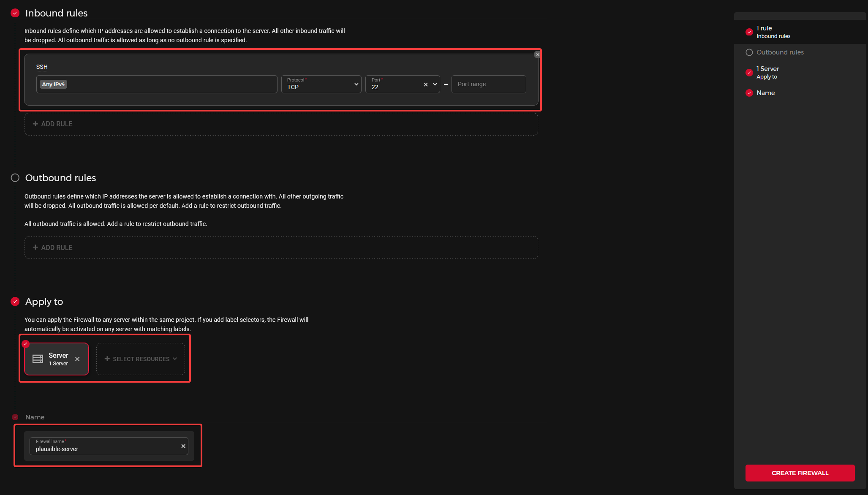Click Create Firewall button
The height and width of the screenshot is (495, 868).
coord(800,473)
